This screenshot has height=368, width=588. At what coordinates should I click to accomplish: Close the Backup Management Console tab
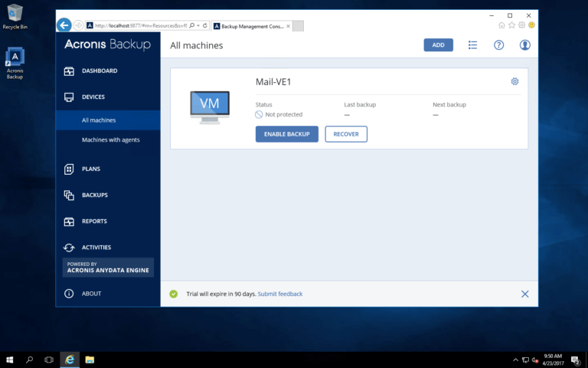pos(288,26)
